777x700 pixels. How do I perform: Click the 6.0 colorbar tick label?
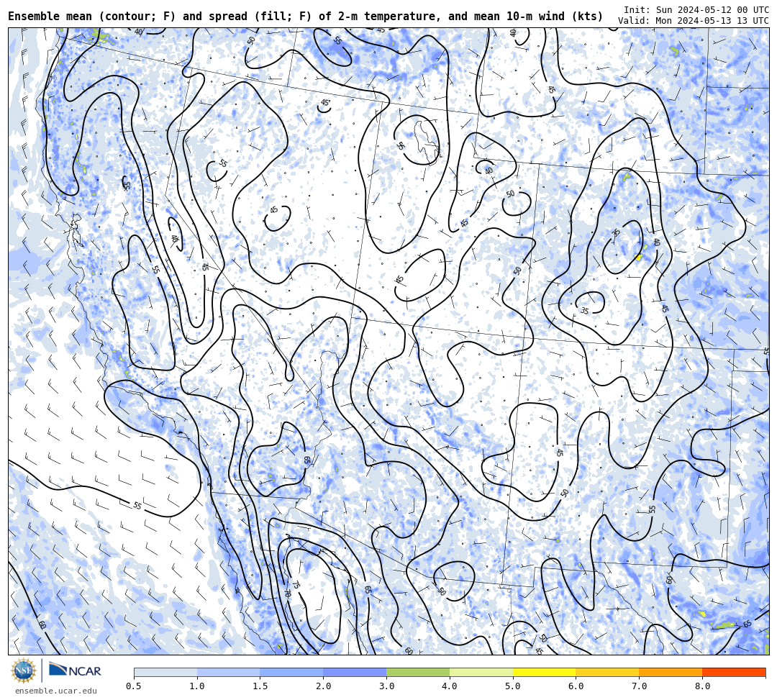point(576,686)
